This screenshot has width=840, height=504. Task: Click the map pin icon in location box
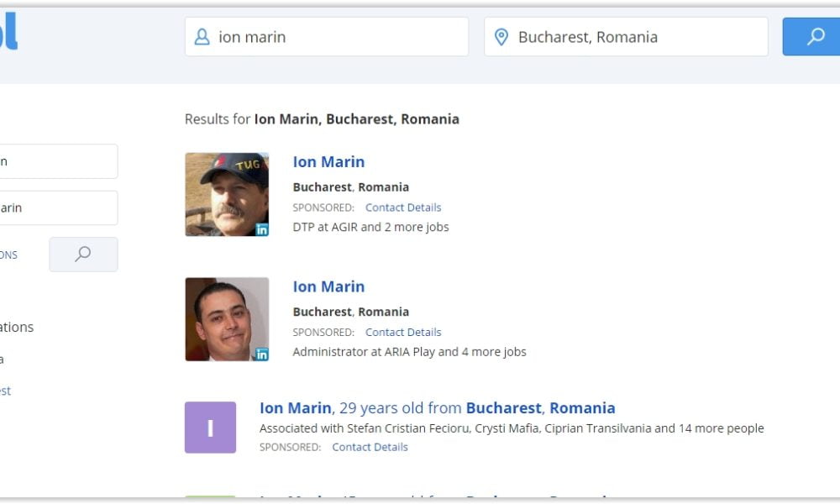(501, 37)
